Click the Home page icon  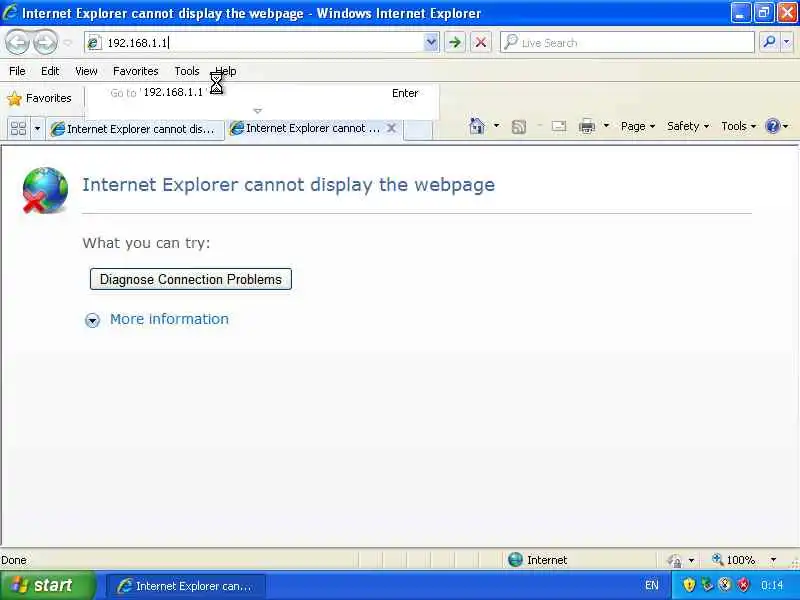coord(477,126)
